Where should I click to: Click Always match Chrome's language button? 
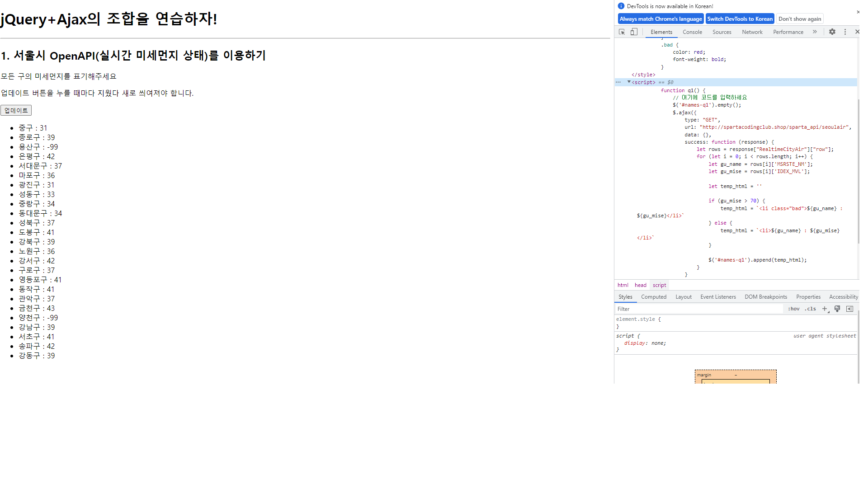(x=660, y=19)
